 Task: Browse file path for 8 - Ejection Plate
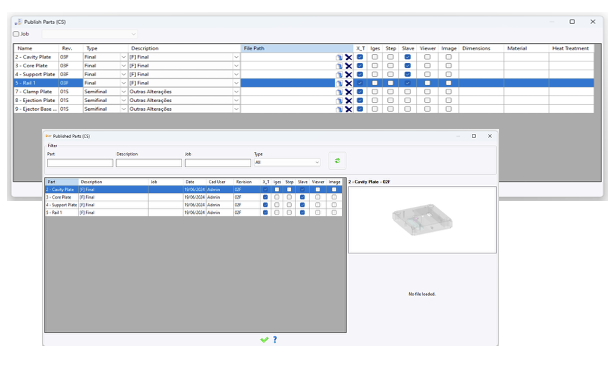coord(339,101)
